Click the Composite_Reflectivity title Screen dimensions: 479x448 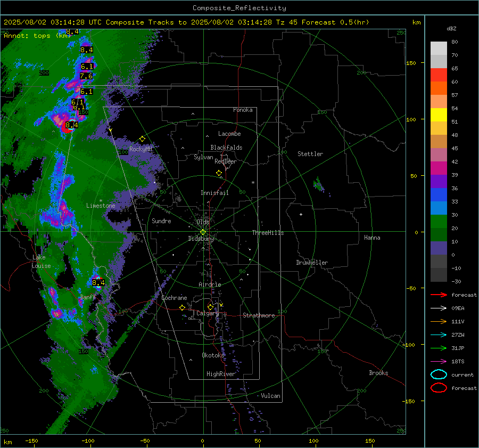pyautogui.click(x=240, y=8)
